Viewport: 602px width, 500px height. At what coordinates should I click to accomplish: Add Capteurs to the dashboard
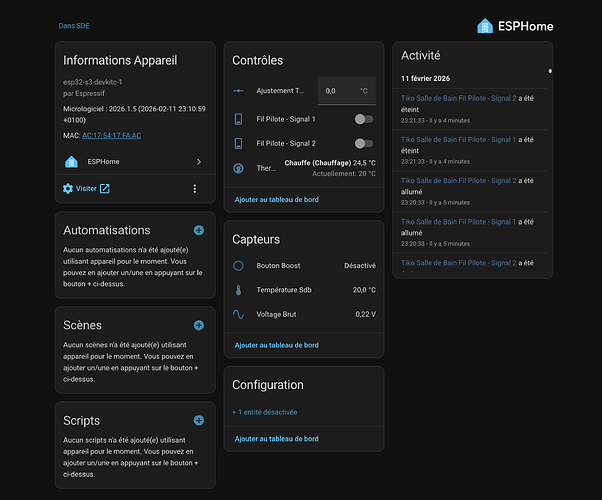pos(276,345)
